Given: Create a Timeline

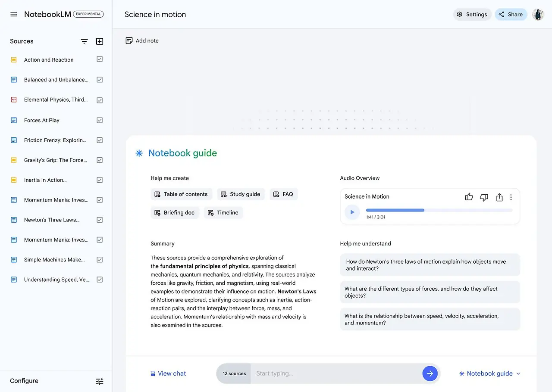Looking at the screenshot, I should 223,212.
